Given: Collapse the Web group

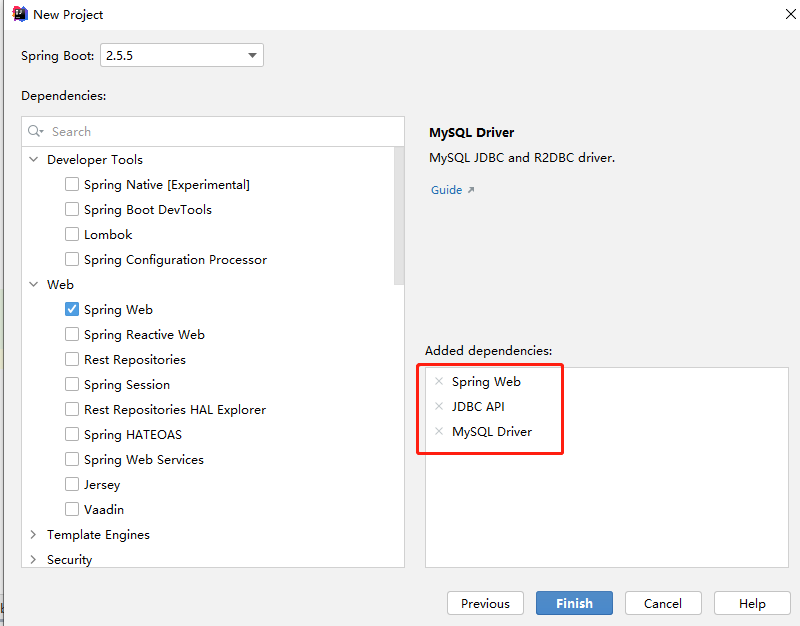Looking at the screenshot, I should coord(34,284).
